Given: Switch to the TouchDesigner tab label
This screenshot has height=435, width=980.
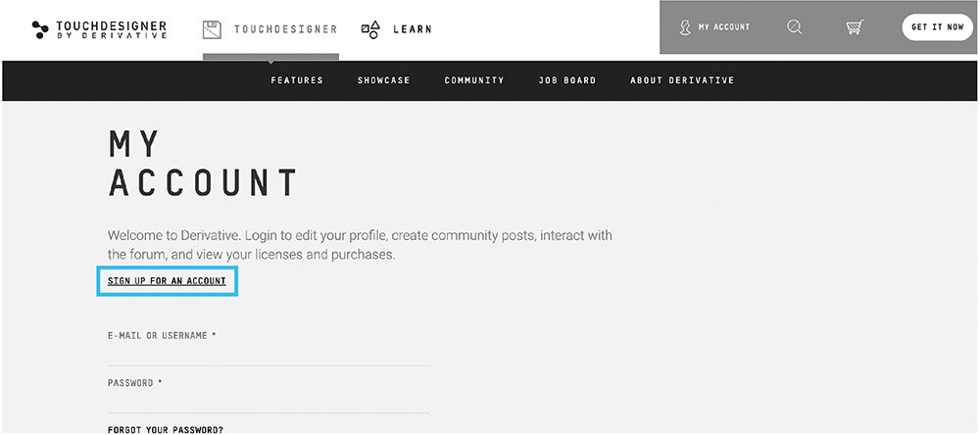Looking at the screenshot, I should (285, 29).
